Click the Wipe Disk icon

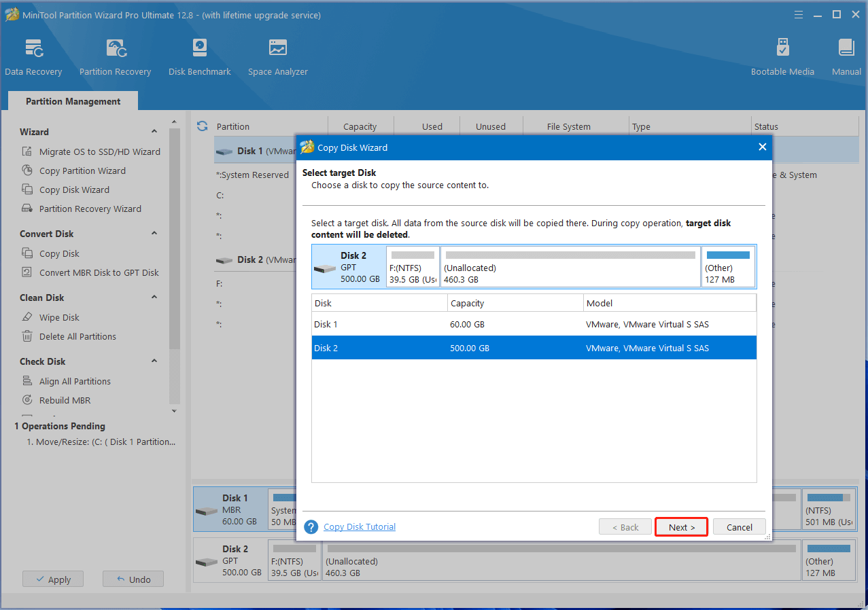27,317
